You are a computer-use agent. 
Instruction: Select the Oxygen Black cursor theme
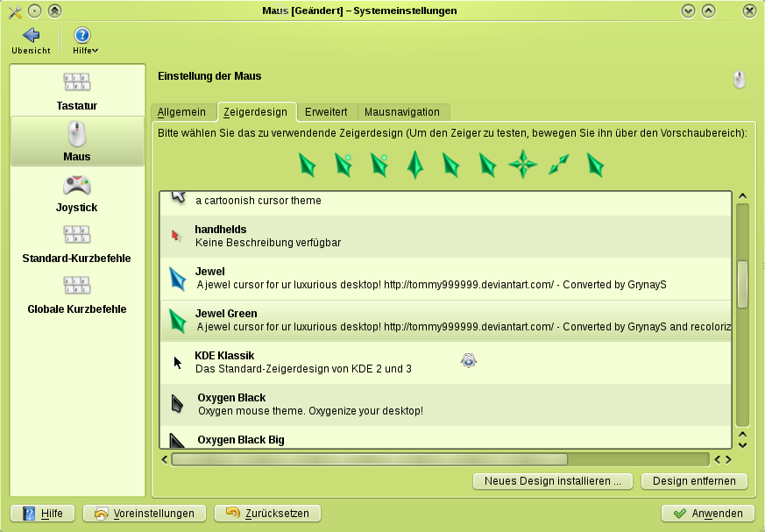[445, 404]
